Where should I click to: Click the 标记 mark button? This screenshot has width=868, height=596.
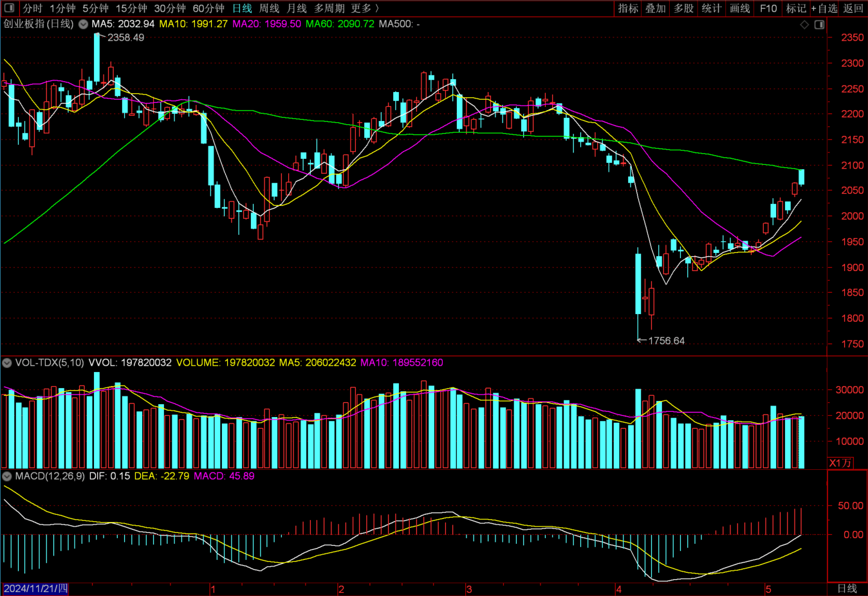[x=796, y=8]
